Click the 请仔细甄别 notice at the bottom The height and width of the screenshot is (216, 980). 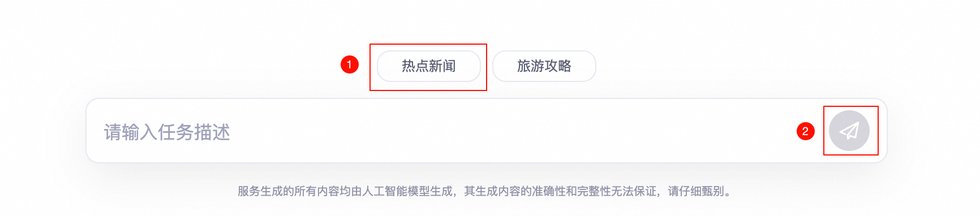coord(696,191)
